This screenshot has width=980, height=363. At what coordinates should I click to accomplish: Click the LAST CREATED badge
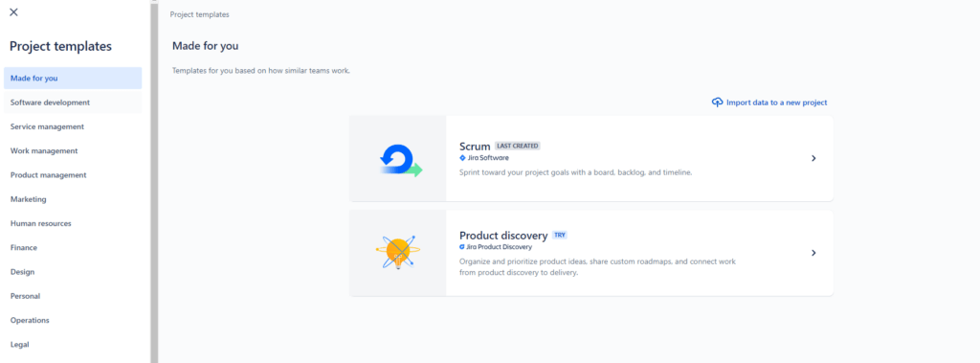(518, 146)
